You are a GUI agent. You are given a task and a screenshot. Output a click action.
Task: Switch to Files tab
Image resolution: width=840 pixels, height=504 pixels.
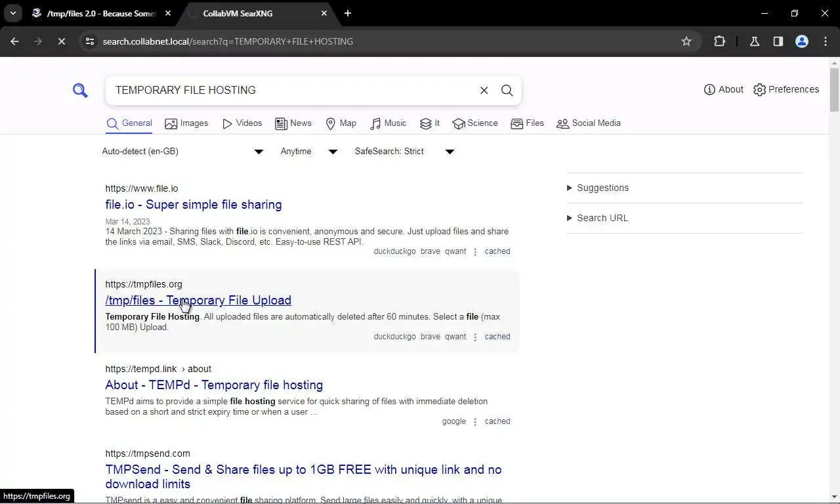[x=527, y=123]
